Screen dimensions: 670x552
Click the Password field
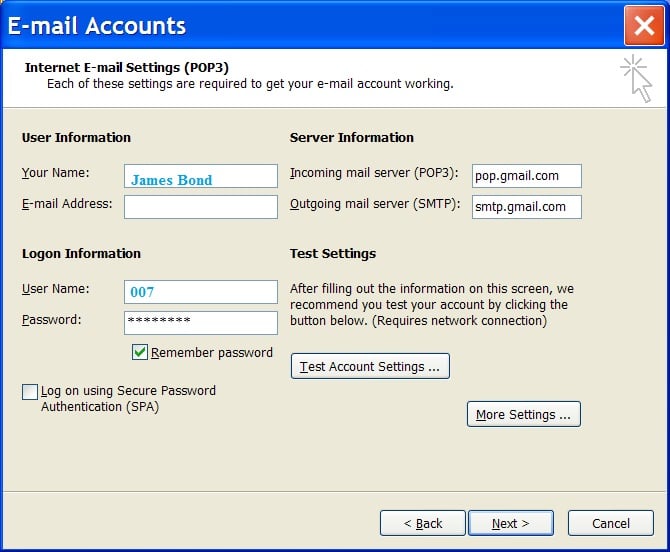[201, 323]
